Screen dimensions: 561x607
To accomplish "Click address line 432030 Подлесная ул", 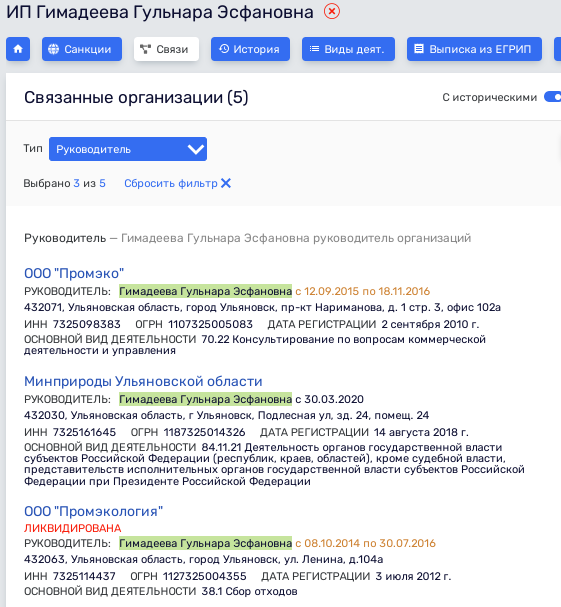I will click(x=226, y=415).
